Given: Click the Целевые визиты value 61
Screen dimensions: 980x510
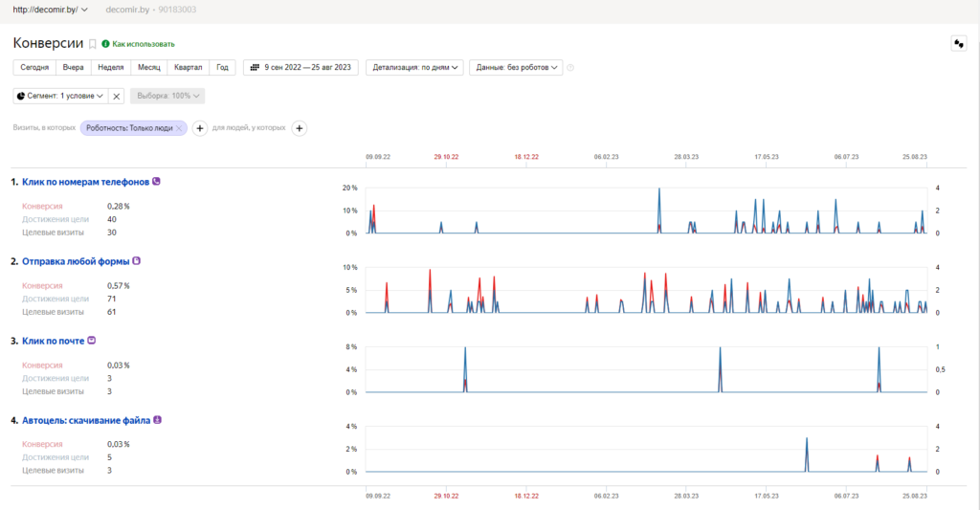Looking at the screenshot, I should click(112, 312).
